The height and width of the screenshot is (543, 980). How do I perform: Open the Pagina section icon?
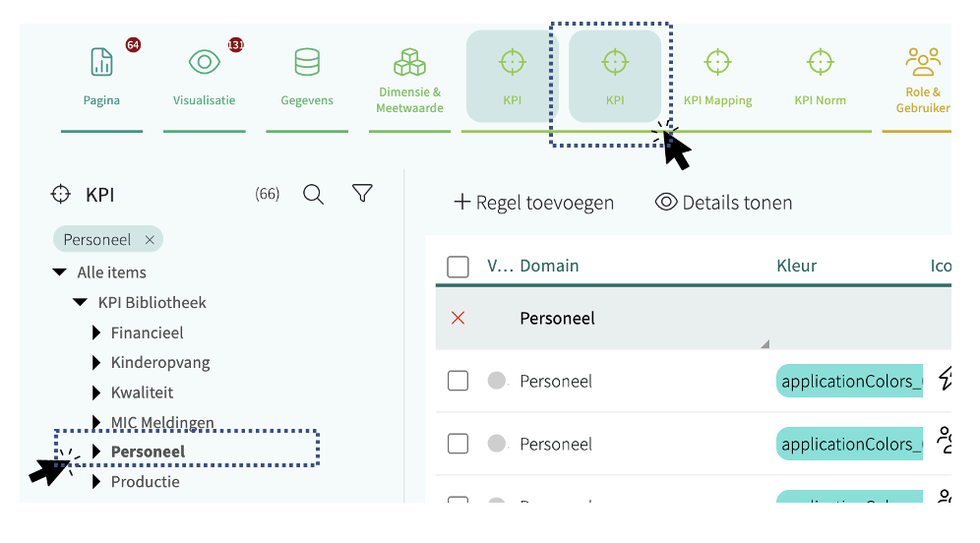tap(101, 63)
